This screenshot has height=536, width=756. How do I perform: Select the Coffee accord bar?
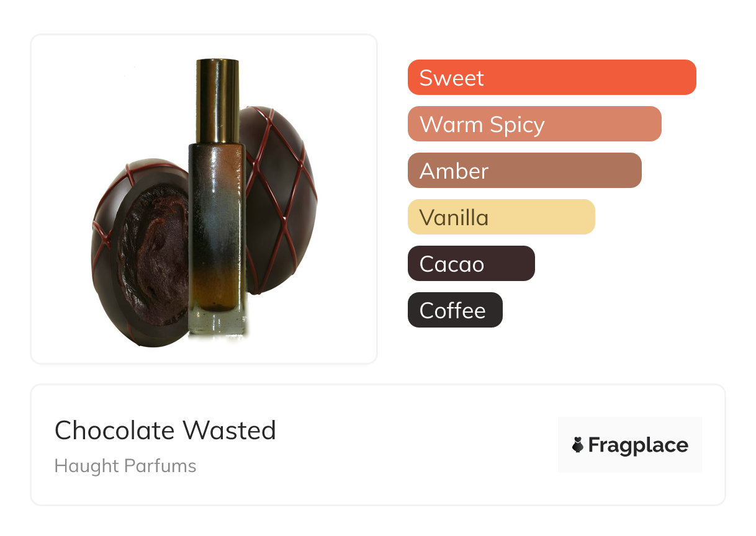click(454, 310)
